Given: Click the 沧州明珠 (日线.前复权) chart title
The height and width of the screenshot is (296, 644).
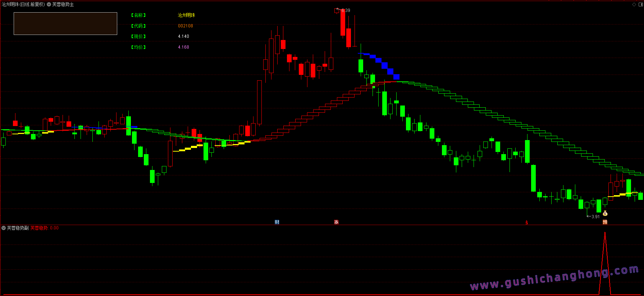Looking at the screenshot, I should 23,4.
